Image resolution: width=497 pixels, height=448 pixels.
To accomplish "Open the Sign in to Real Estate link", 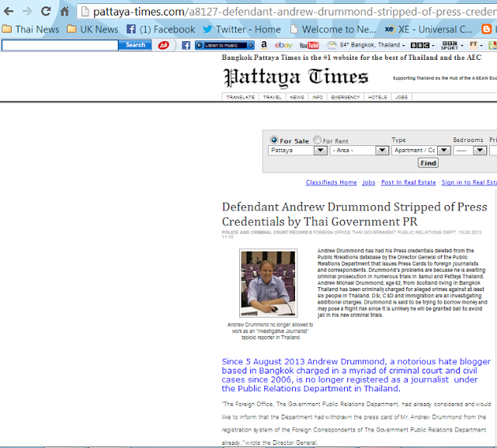I will [469, 182].
